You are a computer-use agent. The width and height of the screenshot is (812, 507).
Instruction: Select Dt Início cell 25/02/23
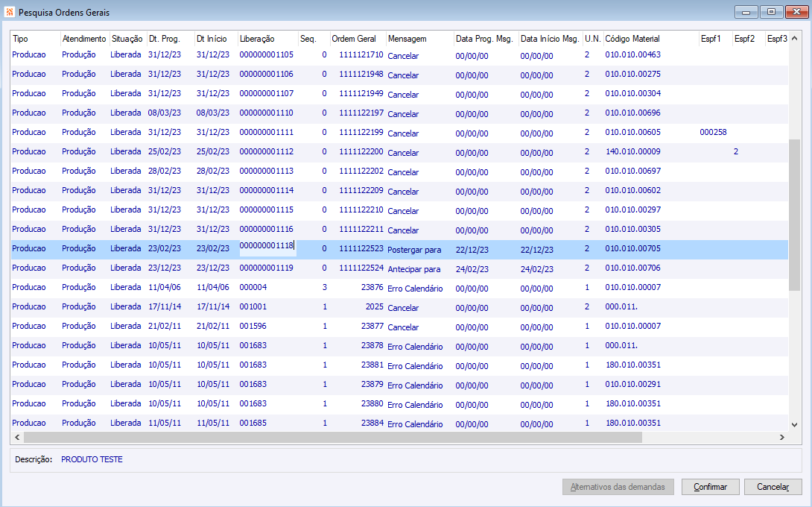coord(213,151)
